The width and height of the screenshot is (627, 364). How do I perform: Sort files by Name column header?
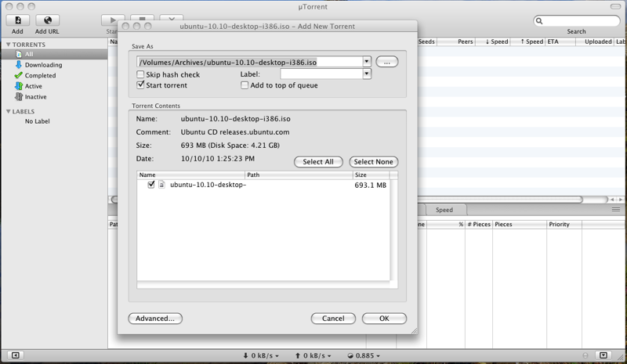[191, 175]
